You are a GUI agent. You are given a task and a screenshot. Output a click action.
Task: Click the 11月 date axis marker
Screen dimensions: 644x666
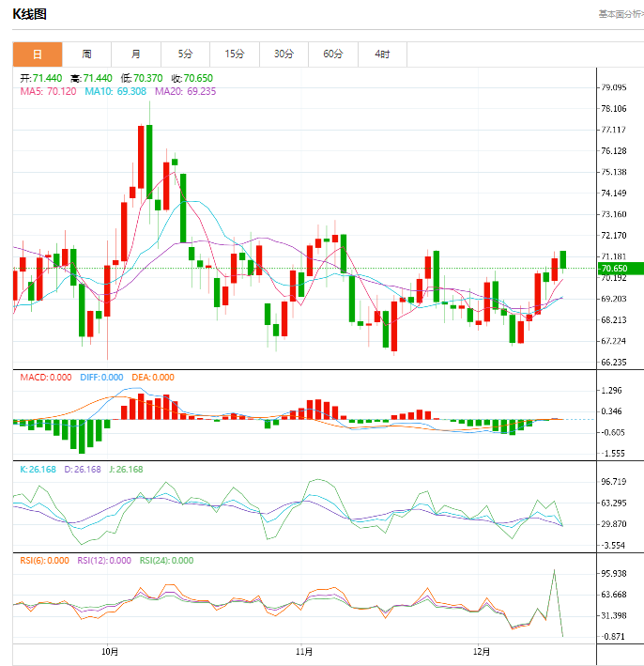coord(303,650)
